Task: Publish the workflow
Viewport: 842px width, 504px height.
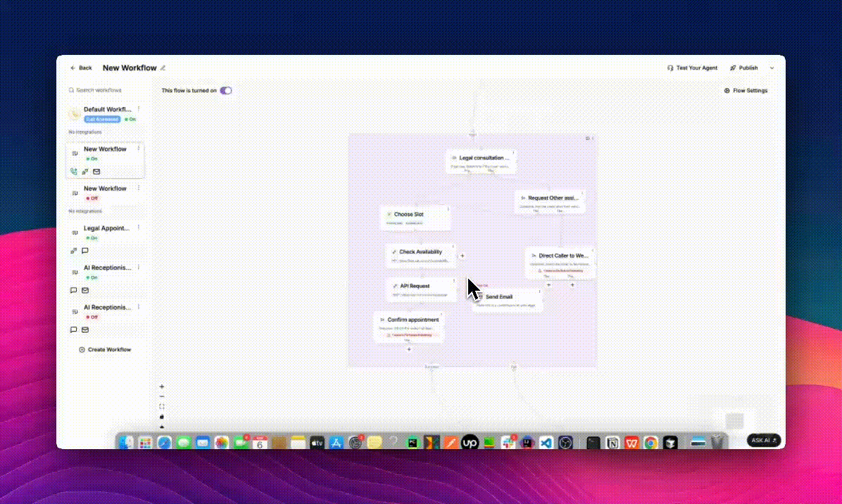Action: (x=743, y=68)
